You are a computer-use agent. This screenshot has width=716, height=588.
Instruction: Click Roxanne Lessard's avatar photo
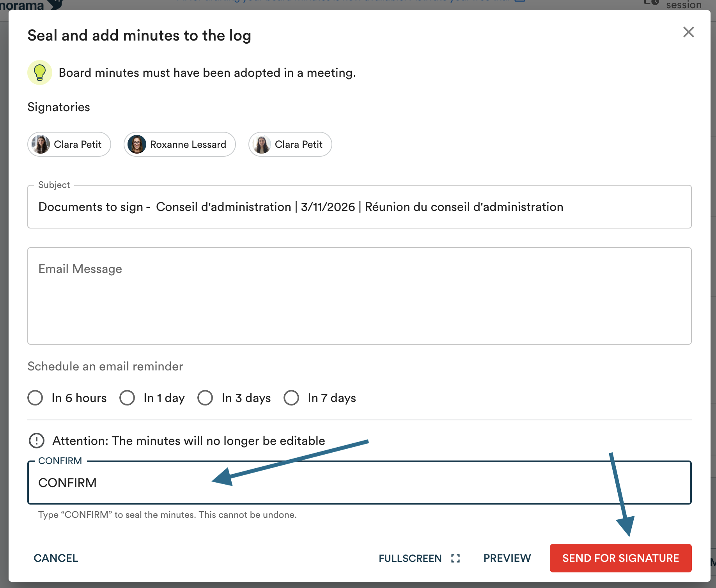(x=137, y=144)
